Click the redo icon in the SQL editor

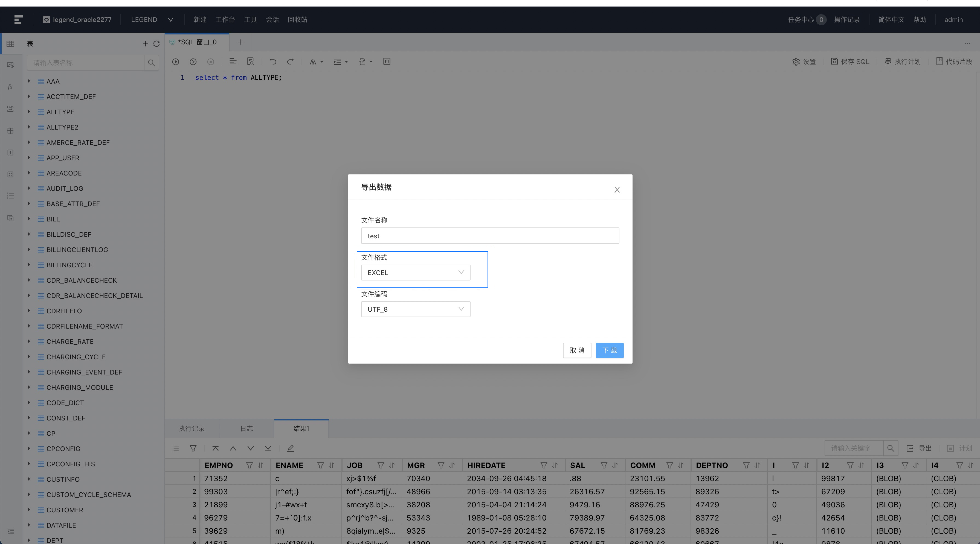(x=290, y=62)
